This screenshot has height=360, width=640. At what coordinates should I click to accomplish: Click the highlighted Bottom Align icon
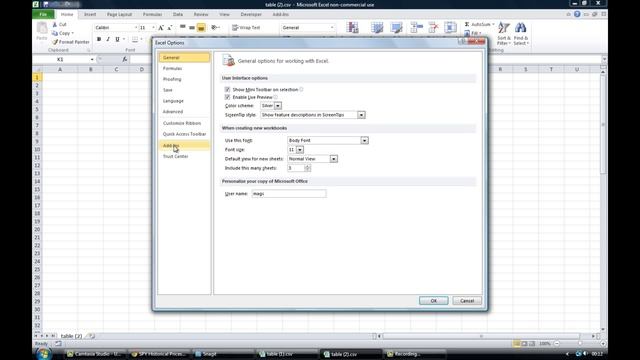click(201, 27)
